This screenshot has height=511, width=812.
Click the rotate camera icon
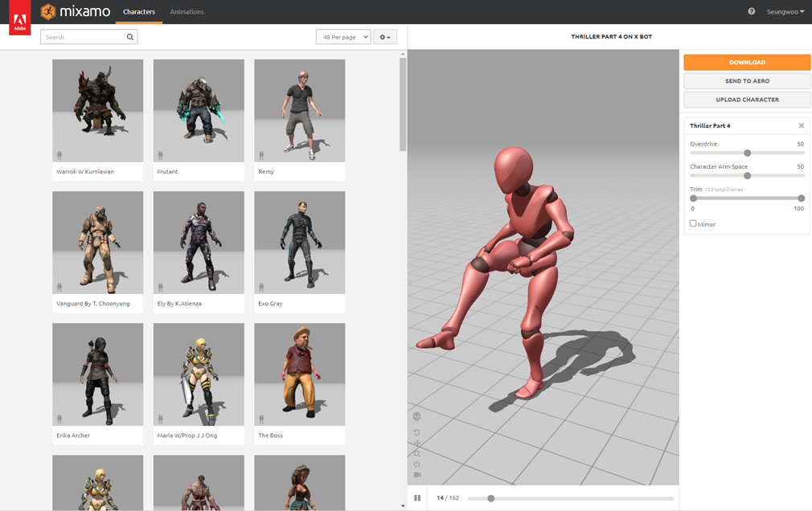click(417, 432)
